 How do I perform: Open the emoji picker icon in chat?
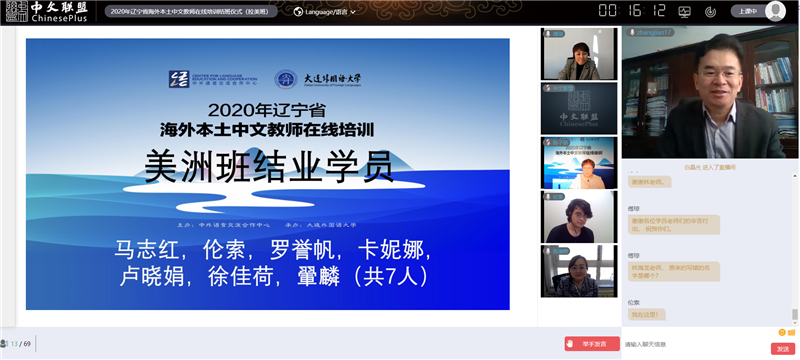pos(782,332)
